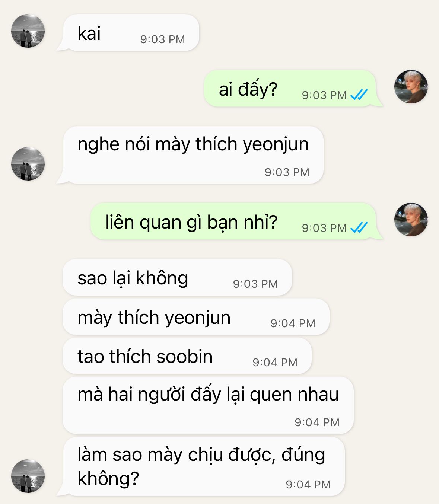Select the 'sao lại không' message

[177, 278]
